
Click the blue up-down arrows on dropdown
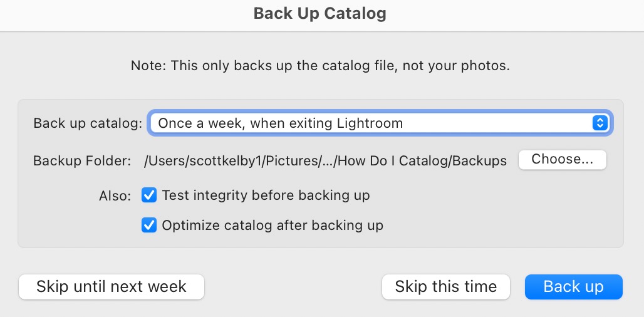(x=600, y=123)
